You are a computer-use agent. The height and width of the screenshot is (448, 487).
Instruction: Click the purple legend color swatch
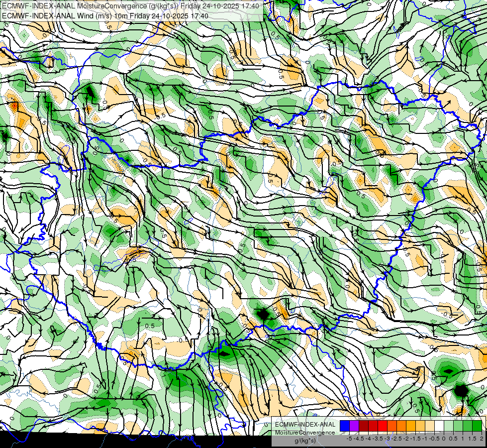point(354,426)
